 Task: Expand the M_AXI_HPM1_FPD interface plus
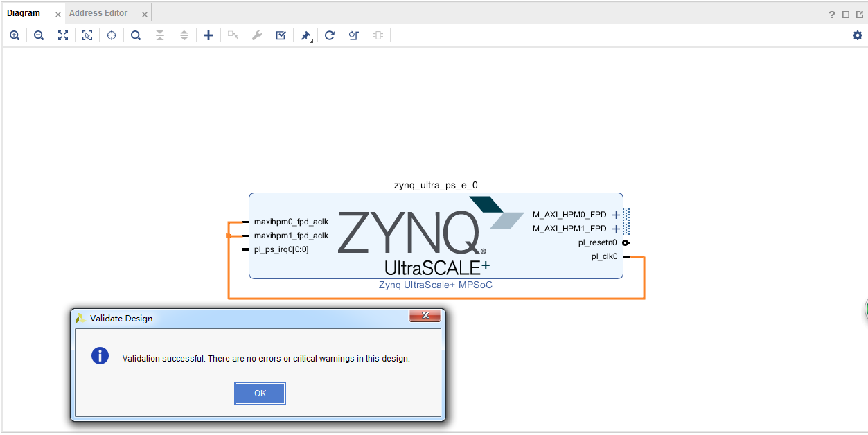(616, 229)
